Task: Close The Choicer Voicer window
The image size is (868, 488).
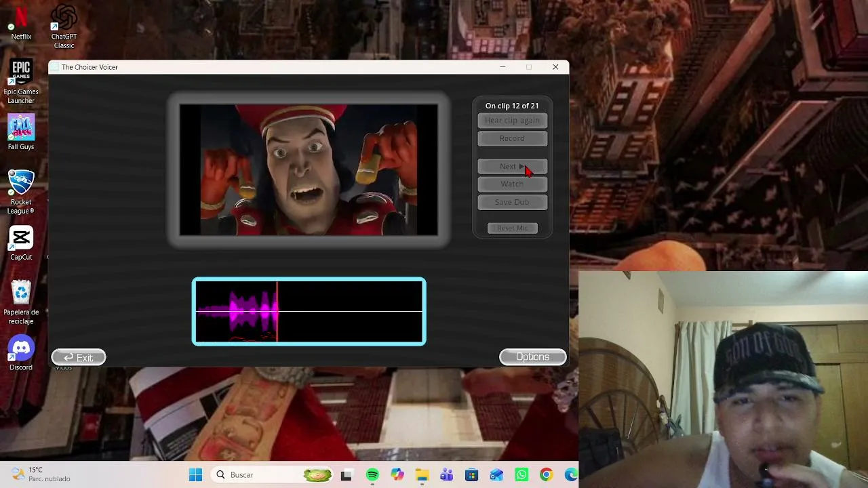Action: [555, 67]
